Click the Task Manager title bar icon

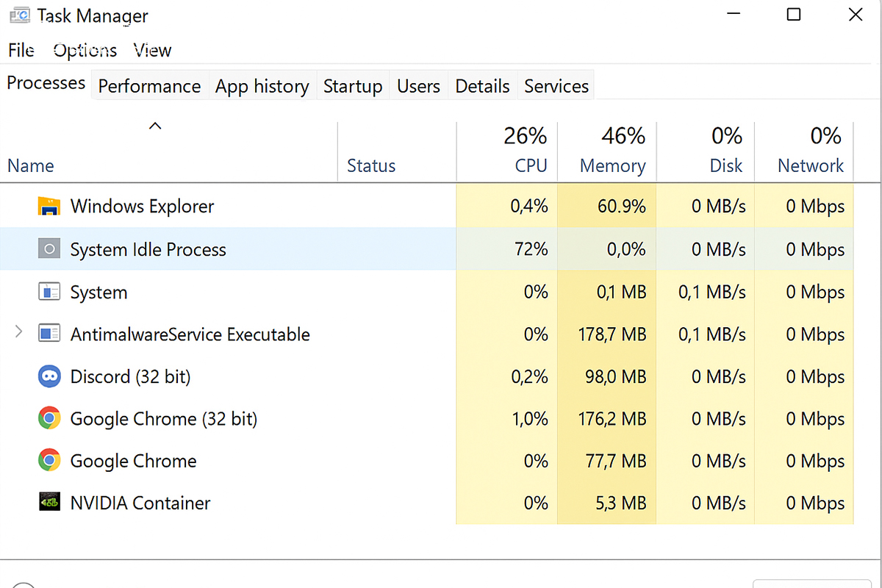tap(20, 15)
